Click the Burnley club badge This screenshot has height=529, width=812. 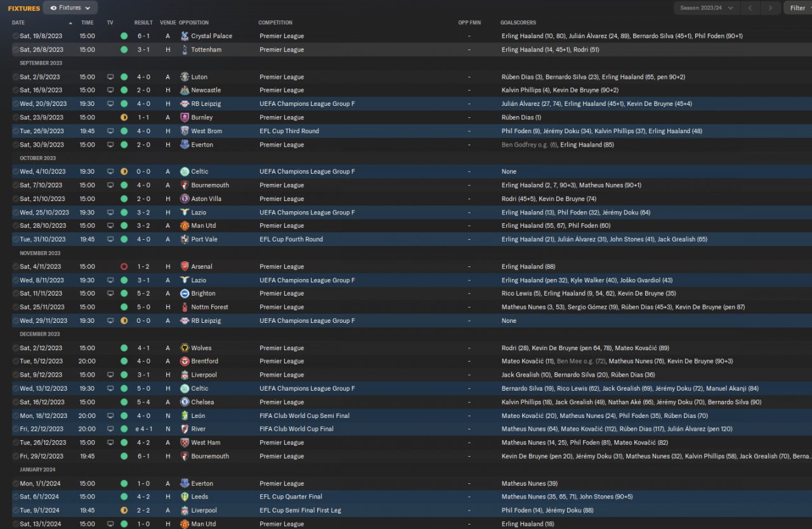[185, 117]
